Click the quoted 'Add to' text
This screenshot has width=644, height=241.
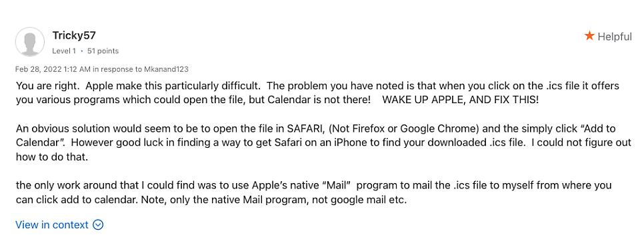[600, 129]
